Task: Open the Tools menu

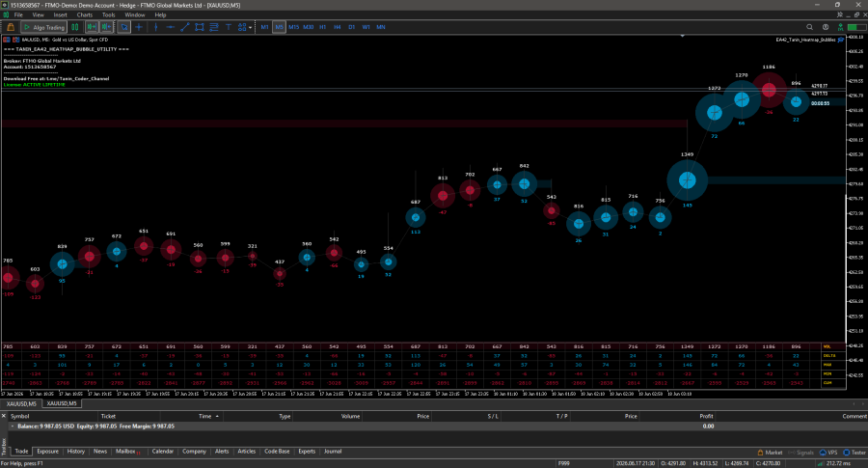Action: click(108, 14)
